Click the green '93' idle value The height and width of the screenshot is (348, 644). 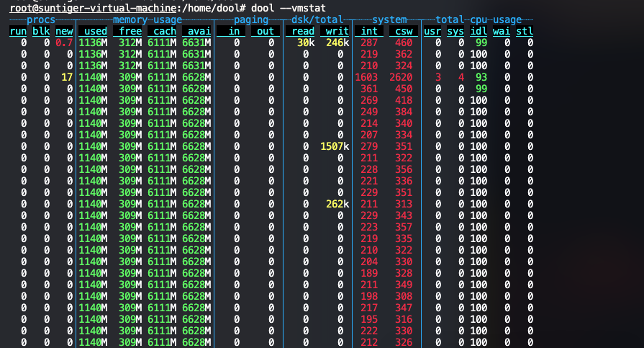pyautogui.click(x=481, y=77)
